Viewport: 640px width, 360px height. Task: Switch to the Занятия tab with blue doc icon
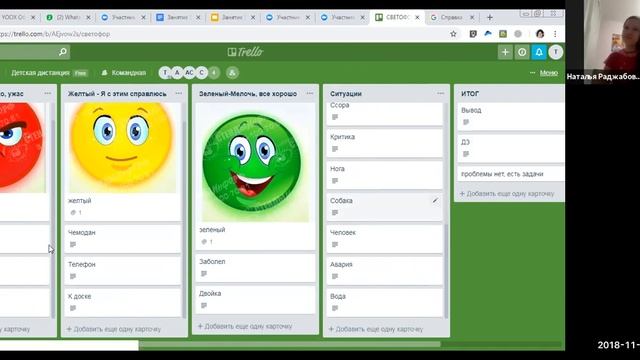(x=178, y=17)
